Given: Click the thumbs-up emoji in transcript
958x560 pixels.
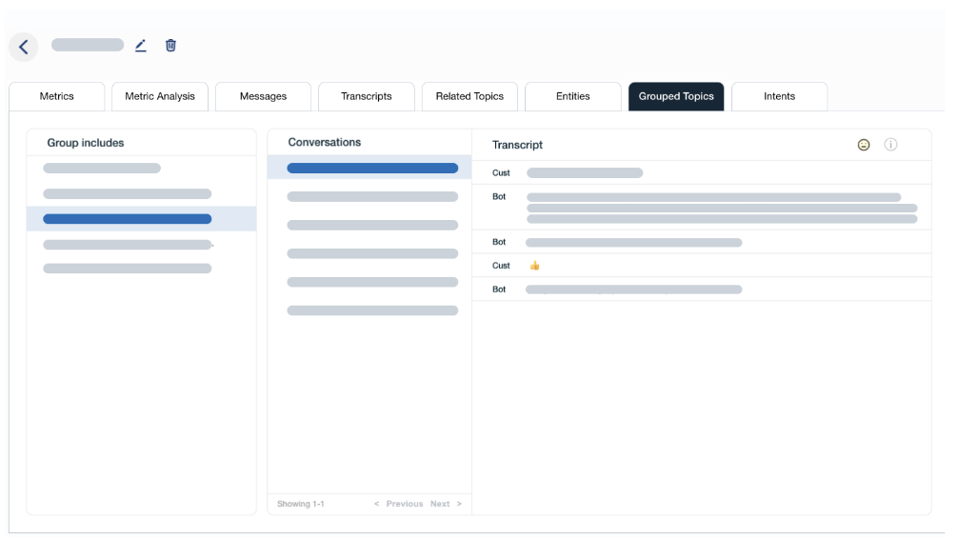Looking at the screenshot, I should pos(534,266).
